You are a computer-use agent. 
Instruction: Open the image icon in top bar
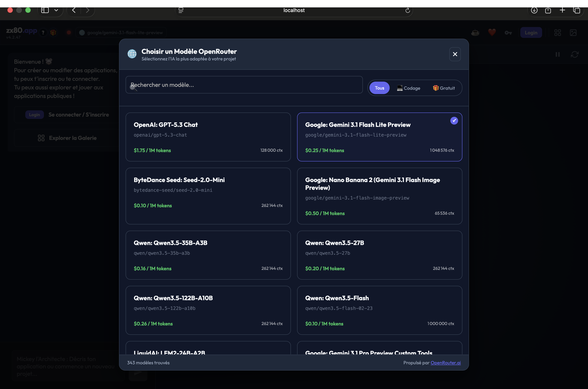(573, 32)
